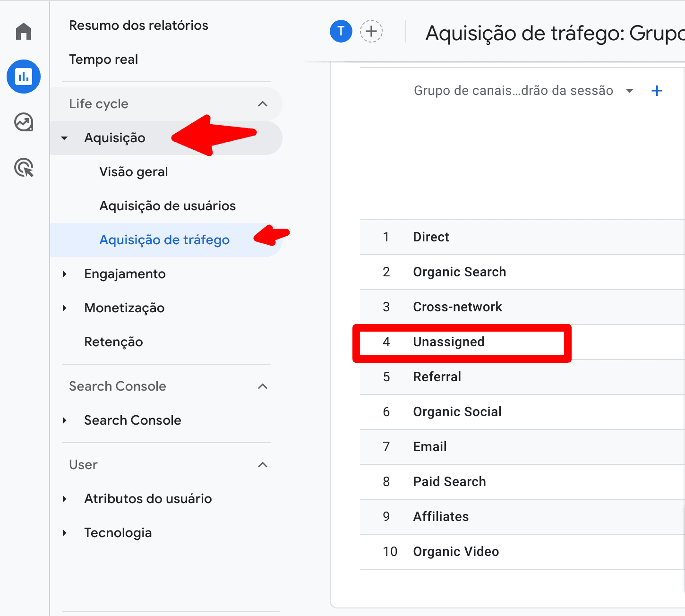Open the Advertising cursor-target icon
The image size is (685, 616).
[x=24, y=168]
